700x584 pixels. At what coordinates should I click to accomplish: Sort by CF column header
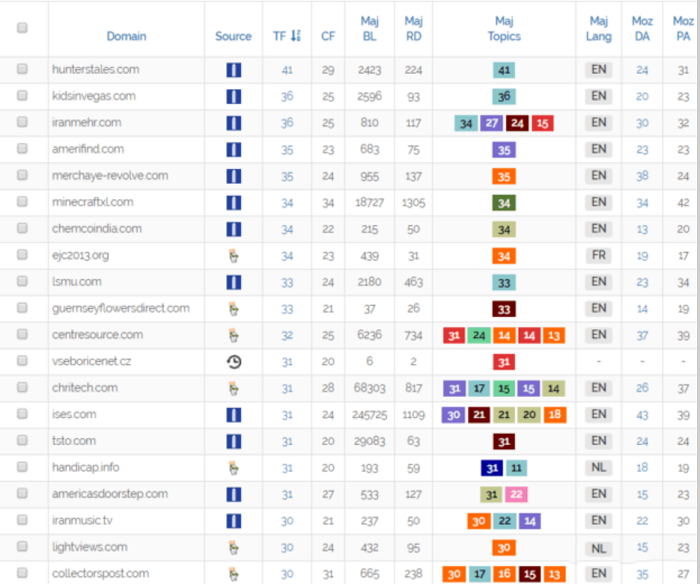click(x=328, y=36)
